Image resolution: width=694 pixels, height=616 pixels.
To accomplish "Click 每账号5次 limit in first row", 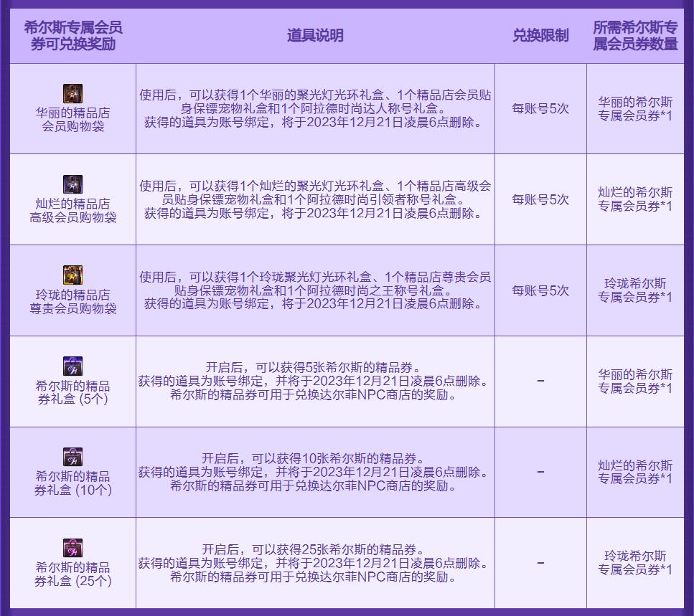I will (540, 108).
